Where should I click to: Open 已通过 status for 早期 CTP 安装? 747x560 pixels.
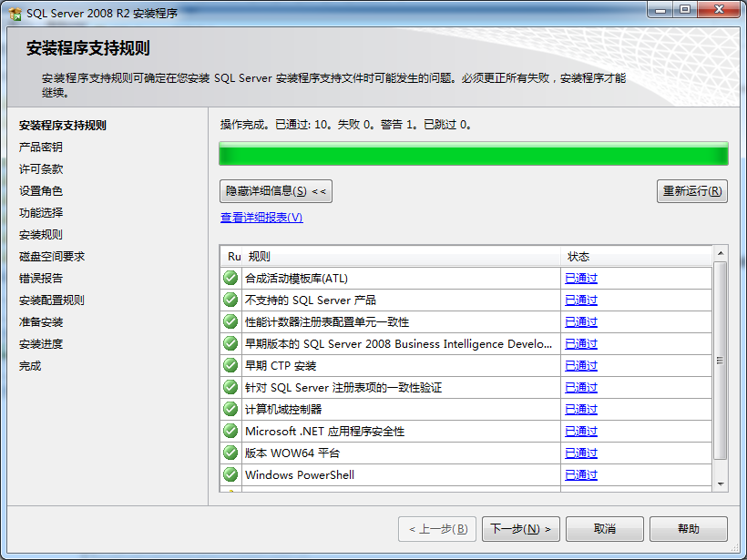[580, 366]
